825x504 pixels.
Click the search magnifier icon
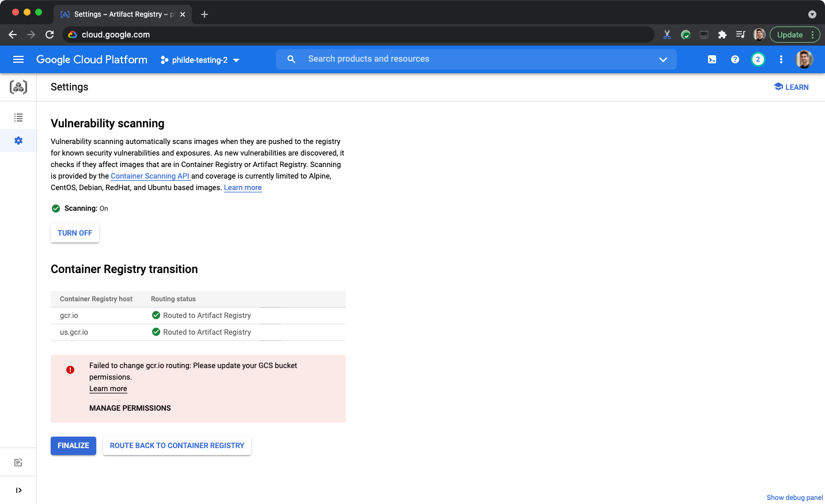click(x=292, y=59)
